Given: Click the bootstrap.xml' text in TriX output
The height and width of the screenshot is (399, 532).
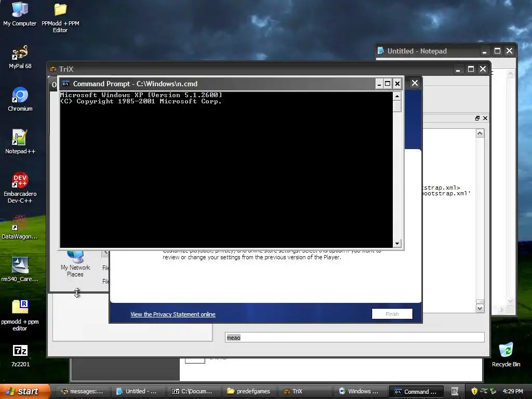Looking at the screenshot, I should (x=446, y=193).
